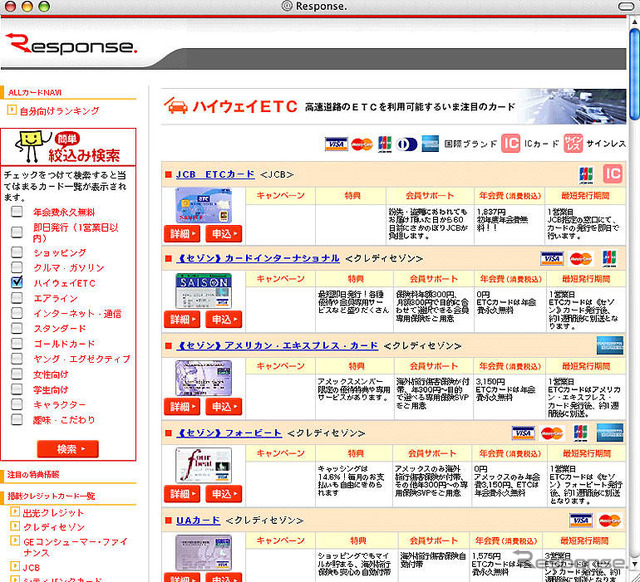Image resolution: width=640 pixels, height=582 pixels.
Task: Check the ゴールドカード checkbox
Action: coord(17,343)
